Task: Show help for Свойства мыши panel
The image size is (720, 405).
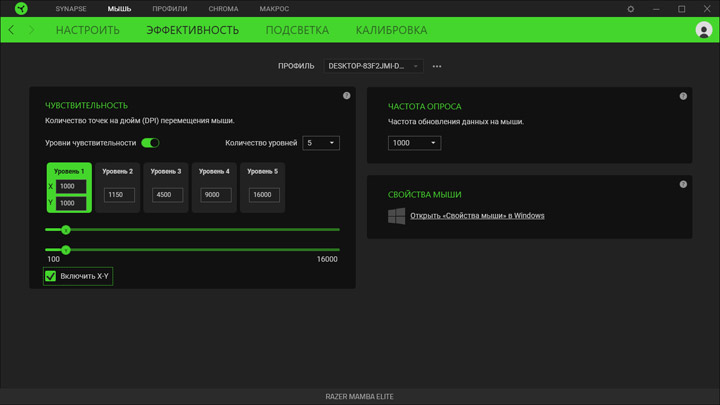Action: [683, 184]
